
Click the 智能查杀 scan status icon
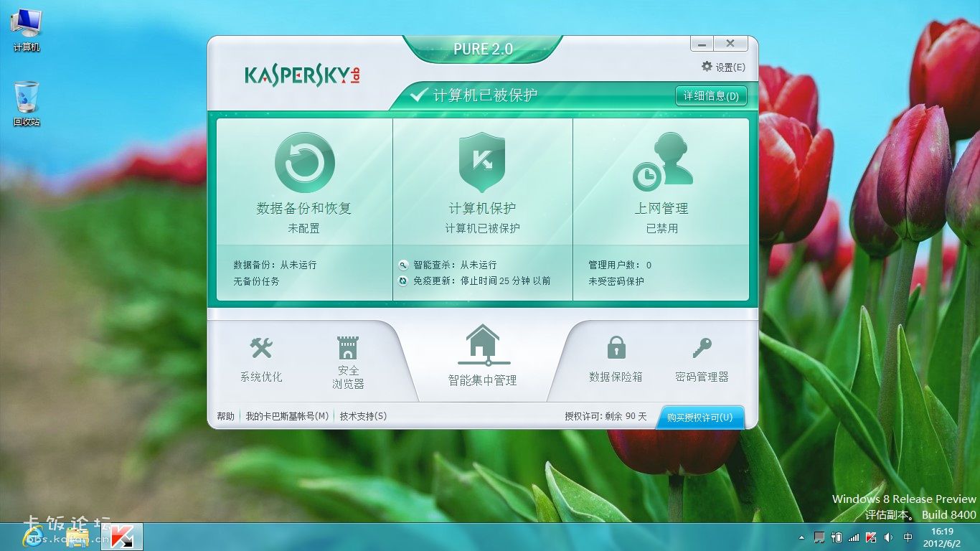(x=403, y=265)
